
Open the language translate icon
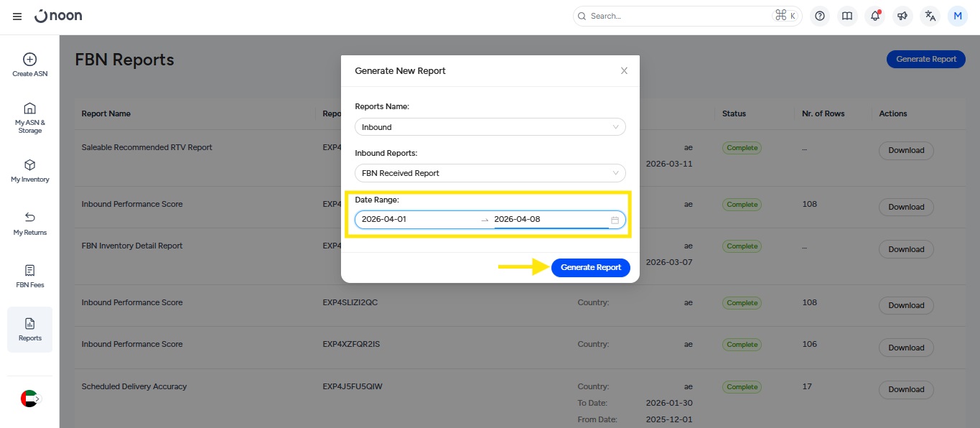click(x=930, y=16)
